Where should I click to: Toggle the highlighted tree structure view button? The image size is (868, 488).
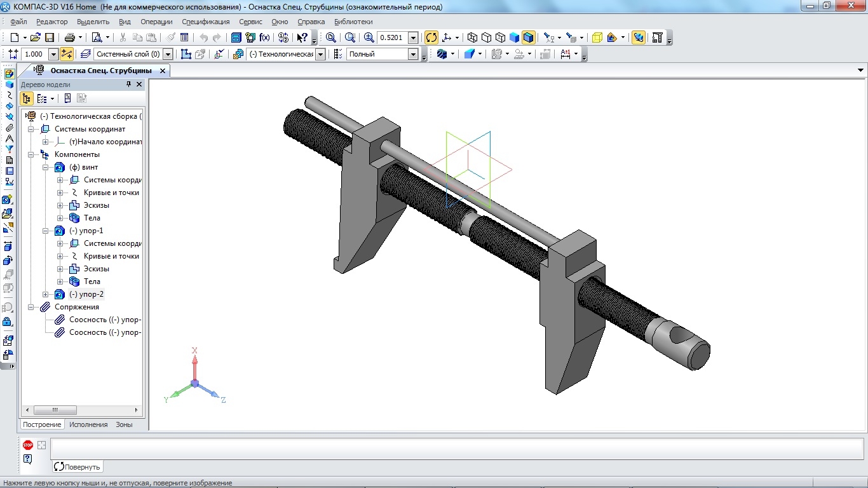27,98
